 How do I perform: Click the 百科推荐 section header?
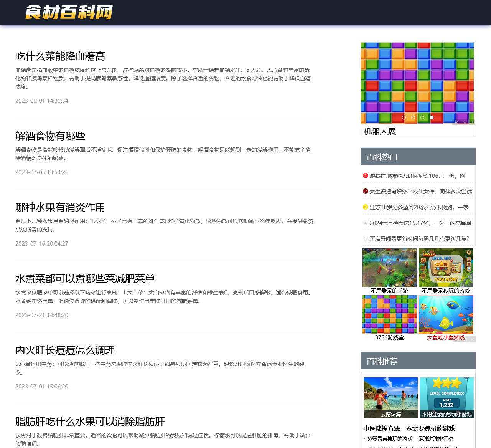pyautogui.click(x=418, y=361)
